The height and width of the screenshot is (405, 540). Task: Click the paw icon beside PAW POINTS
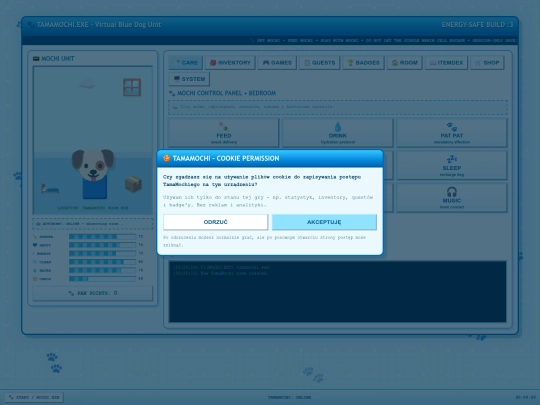71,293
